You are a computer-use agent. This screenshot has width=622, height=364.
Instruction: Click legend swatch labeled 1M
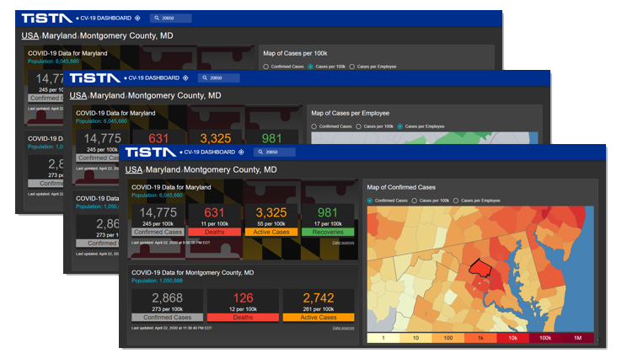click(577, 338)
